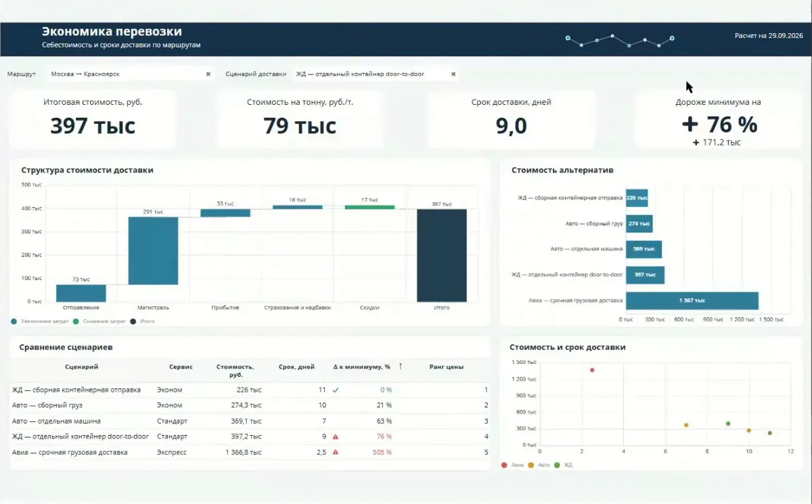
Task: Sort the table by the Сервис column header
Action: (181, 367)
